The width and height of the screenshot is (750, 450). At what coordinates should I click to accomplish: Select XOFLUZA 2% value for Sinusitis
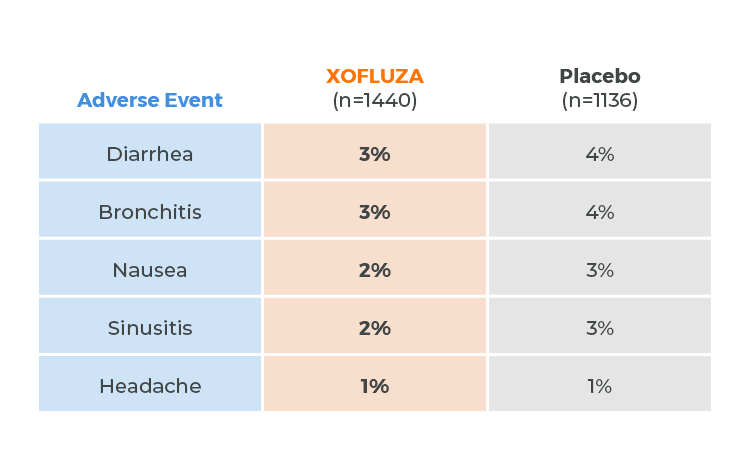click(x=375, y=328)
